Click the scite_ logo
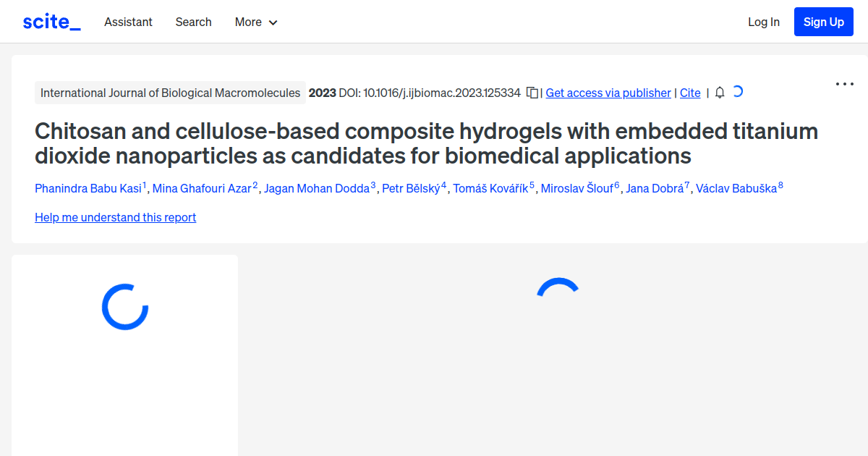 click(x=51, y=22)
